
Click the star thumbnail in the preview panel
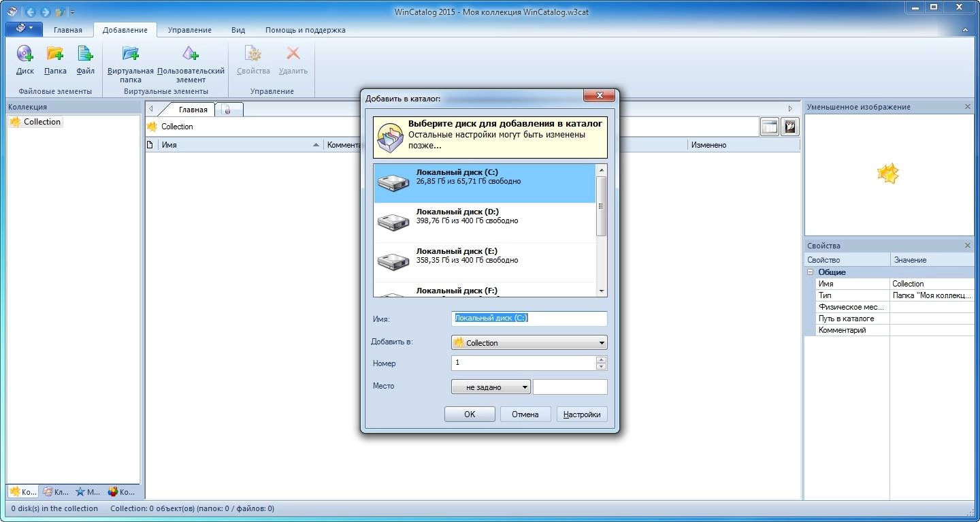click(889, 174)
